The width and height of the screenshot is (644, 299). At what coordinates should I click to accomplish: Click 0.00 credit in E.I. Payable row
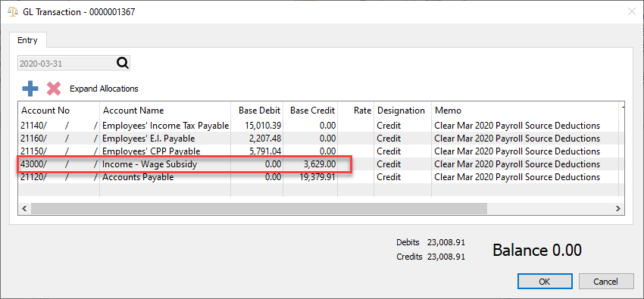[311, 139]
